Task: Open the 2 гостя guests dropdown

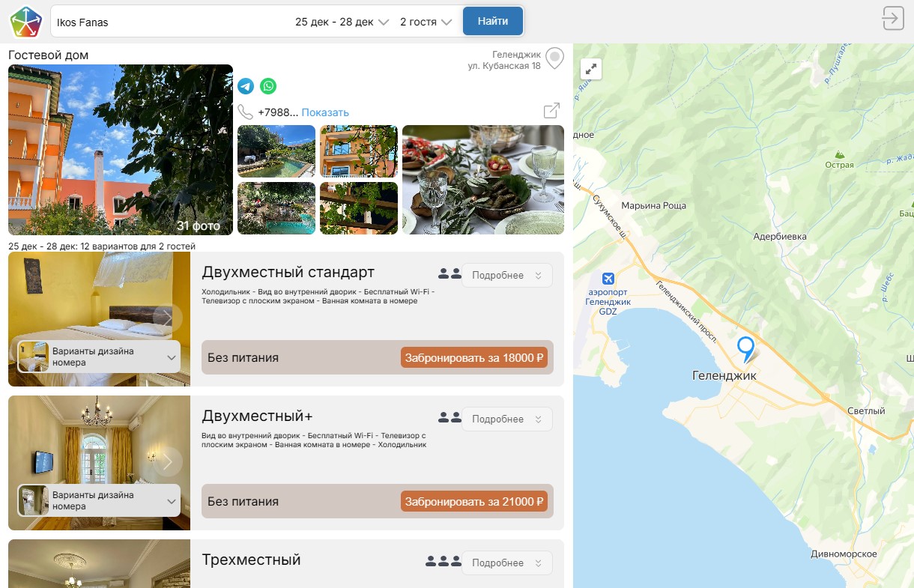Action: [426, 22]
